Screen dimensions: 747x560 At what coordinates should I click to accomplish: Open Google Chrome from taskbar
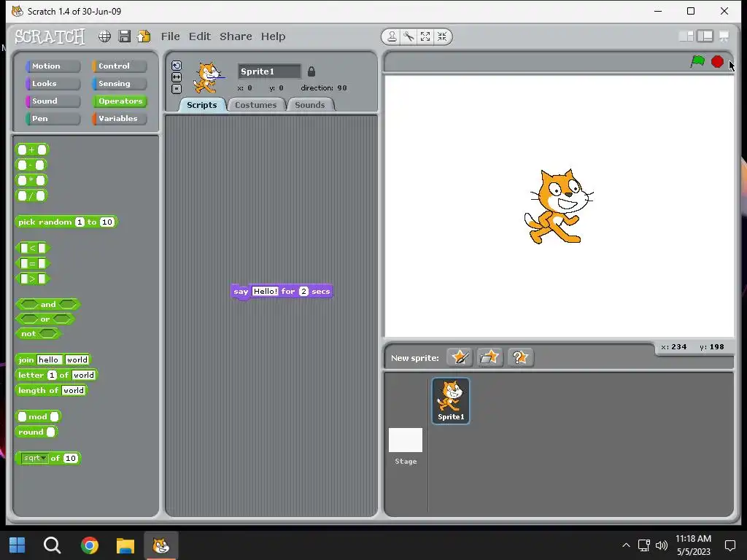pyautogui.click(x=90, y=545)
